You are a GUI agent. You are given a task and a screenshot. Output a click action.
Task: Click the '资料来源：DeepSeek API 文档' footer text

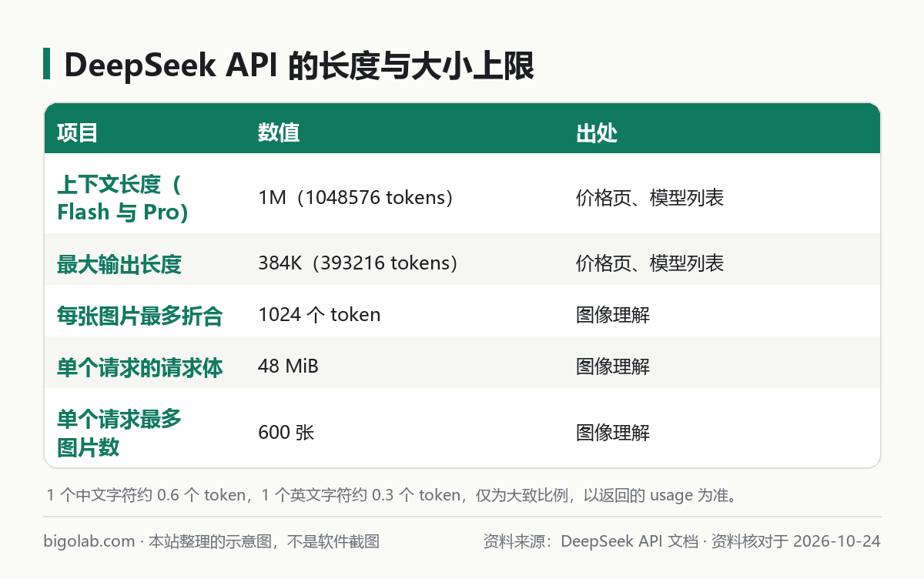tap(592, 541)
